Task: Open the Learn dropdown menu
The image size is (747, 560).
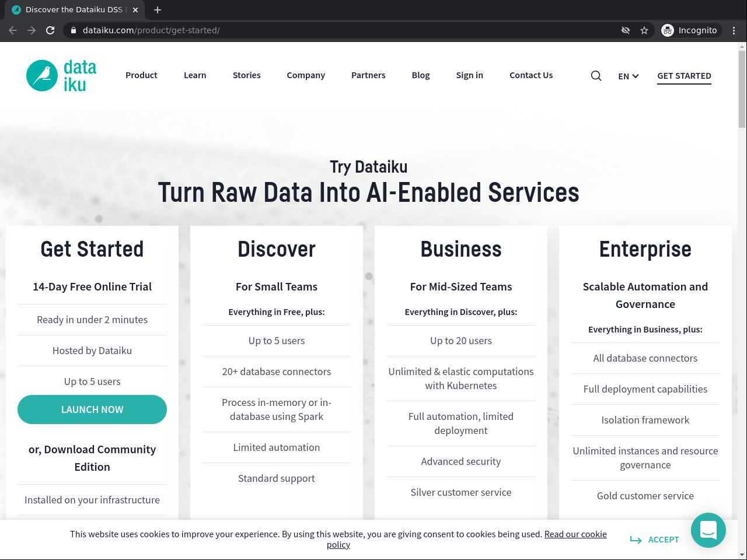Action: pyautogui.click(x=195, y=75)
